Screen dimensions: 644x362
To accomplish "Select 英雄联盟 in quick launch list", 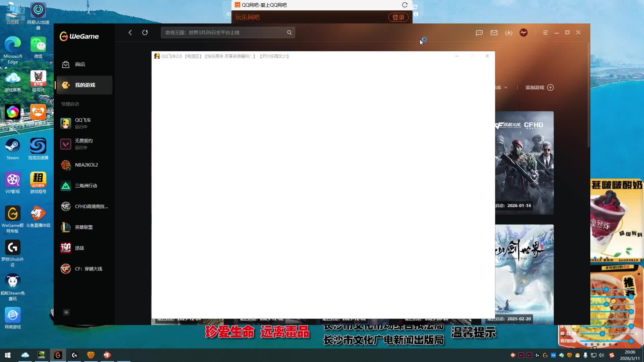I will pyautogui.click(x=84, y=227).
